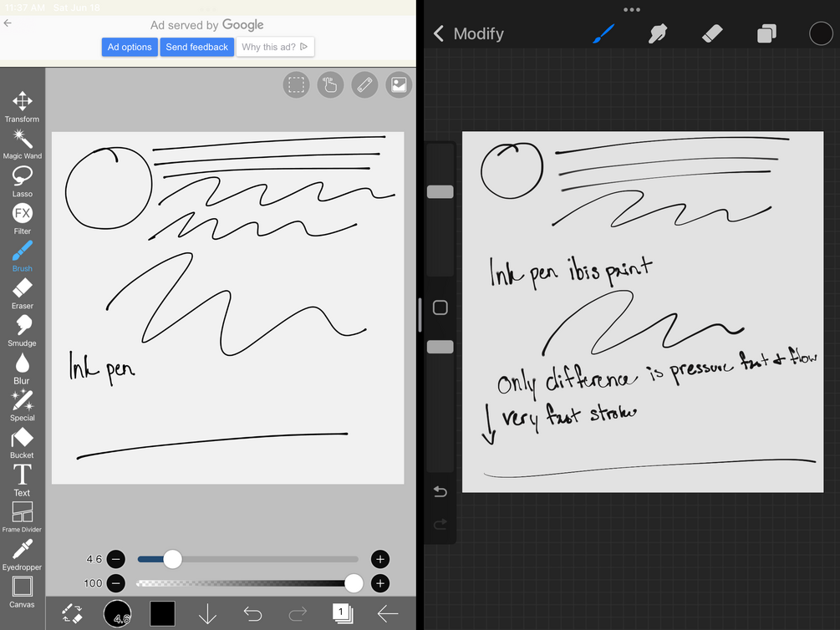Tap the Procreate sidebar square modify button
Screen dimensions: 840x630
pyautogui.click(x=440, y=307)
